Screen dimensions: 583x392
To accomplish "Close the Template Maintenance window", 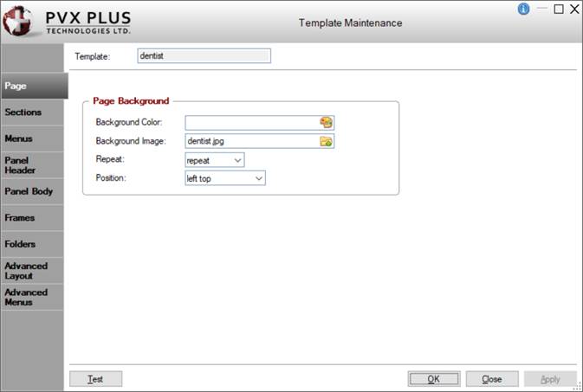I will (575, 9).
